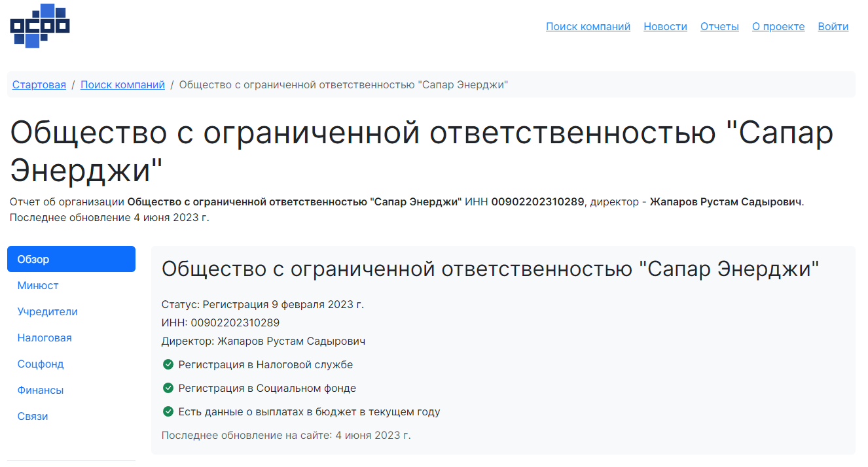
Task: Show the Налоговая section
Action: point(45,337)
